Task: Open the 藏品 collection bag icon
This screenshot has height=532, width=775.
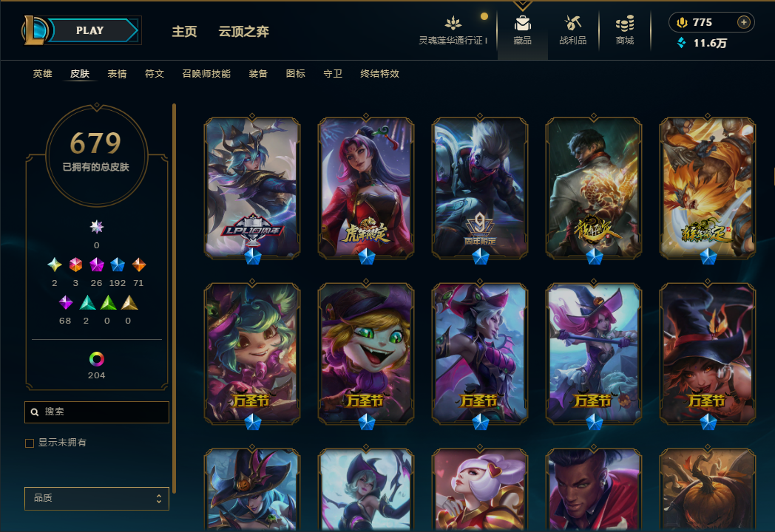Action: point(522,24)
